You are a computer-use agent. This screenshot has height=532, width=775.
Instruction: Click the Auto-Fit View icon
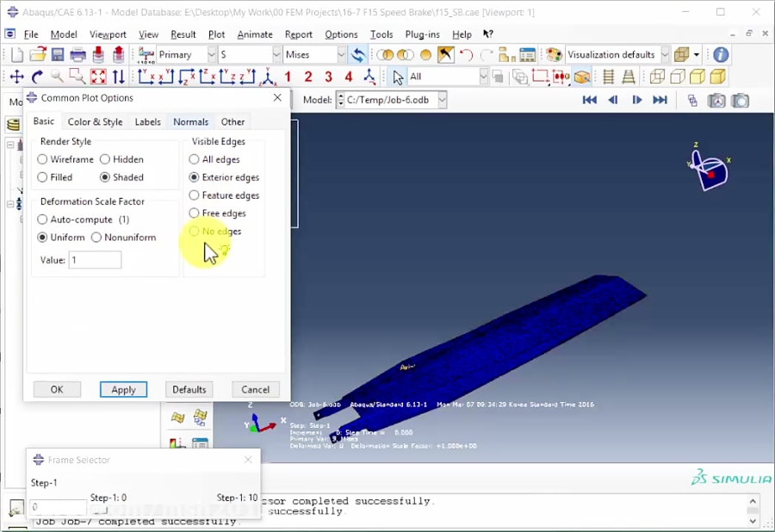click(97, 77)
